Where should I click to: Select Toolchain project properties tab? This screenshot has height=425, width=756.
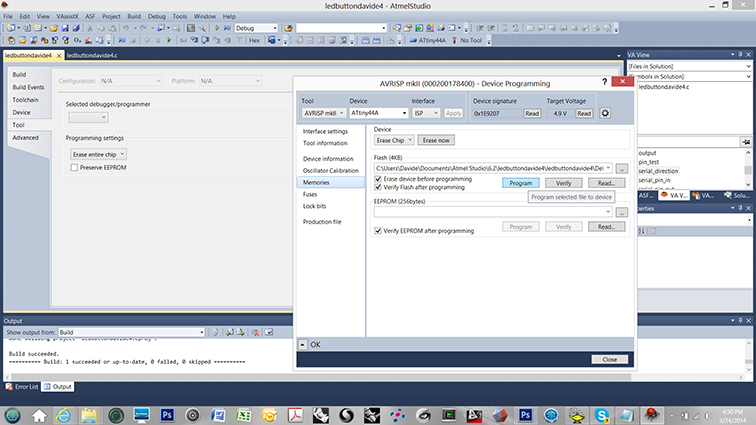[x=26, y=100]
